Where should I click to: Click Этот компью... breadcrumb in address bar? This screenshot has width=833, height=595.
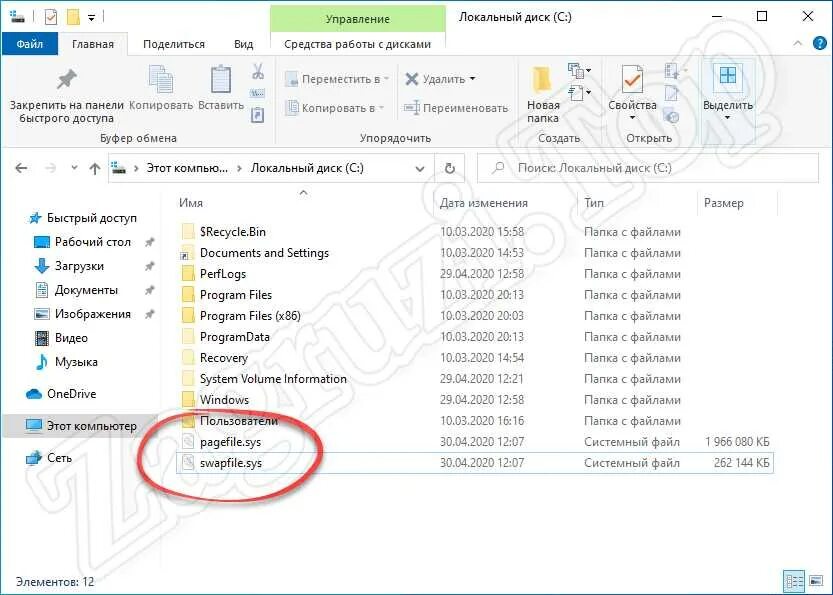click(x=187, y=168)
